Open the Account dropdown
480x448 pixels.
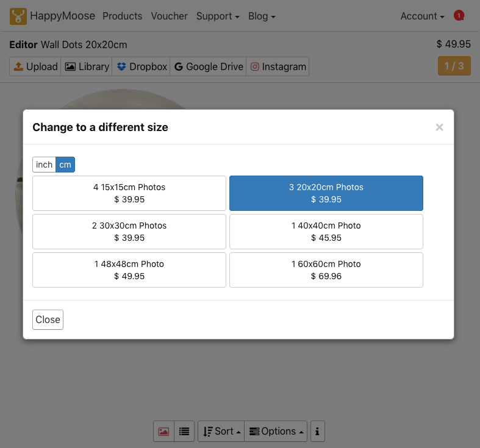pos(422,16)
